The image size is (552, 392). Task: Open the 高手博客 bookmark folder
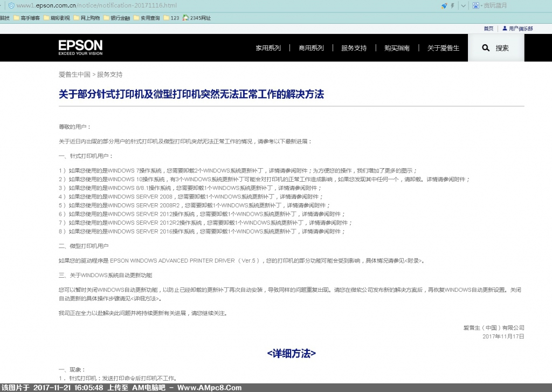tap(27, 18)
